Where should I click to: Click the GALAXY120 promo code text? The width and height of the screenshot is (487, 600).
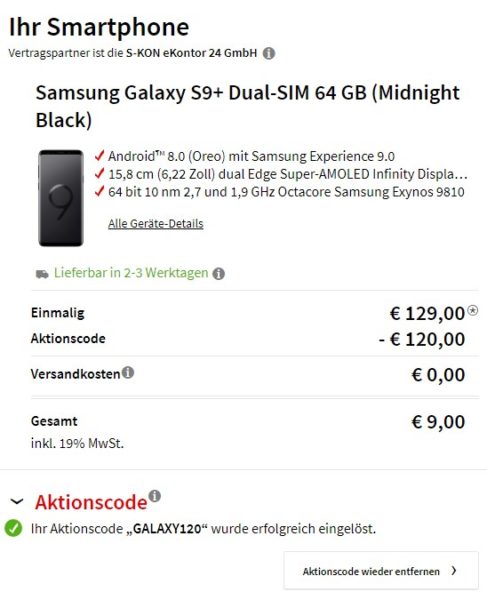tap(166, 529)
